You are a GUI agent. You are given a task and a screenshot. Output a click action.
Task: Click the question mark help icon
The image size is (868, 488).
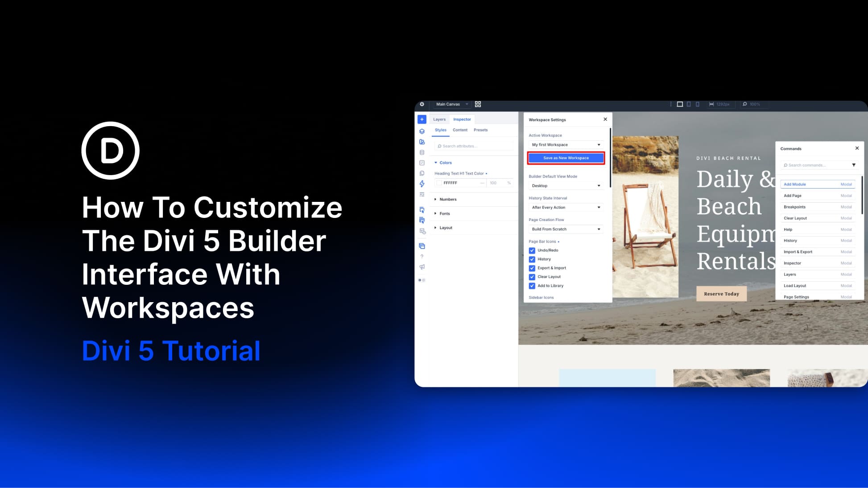coord(422,257)
